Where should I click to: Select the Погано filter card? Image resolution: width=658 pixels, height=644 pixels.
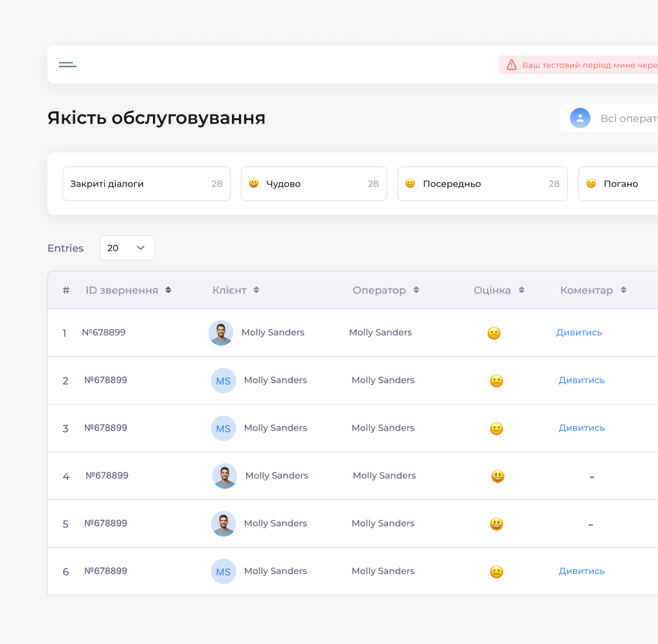tap(618, 183)
